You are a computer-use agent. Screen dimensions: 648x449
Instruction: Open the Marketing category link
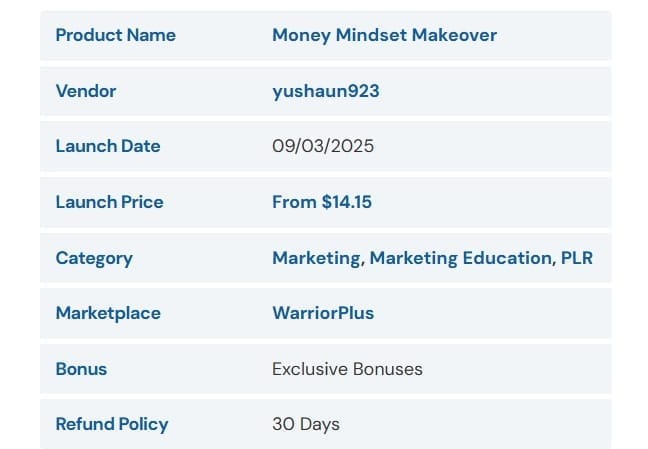pyautogui.click(x=316, y=258)
